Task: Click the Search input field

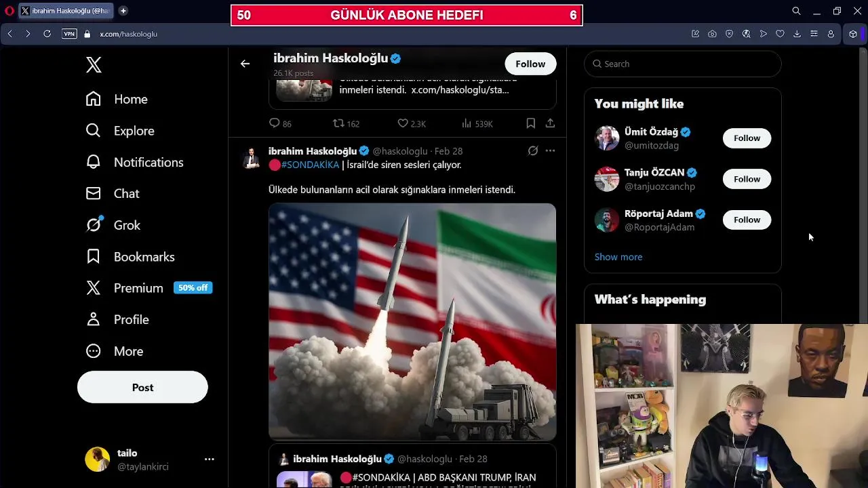Action: [682, 64]
